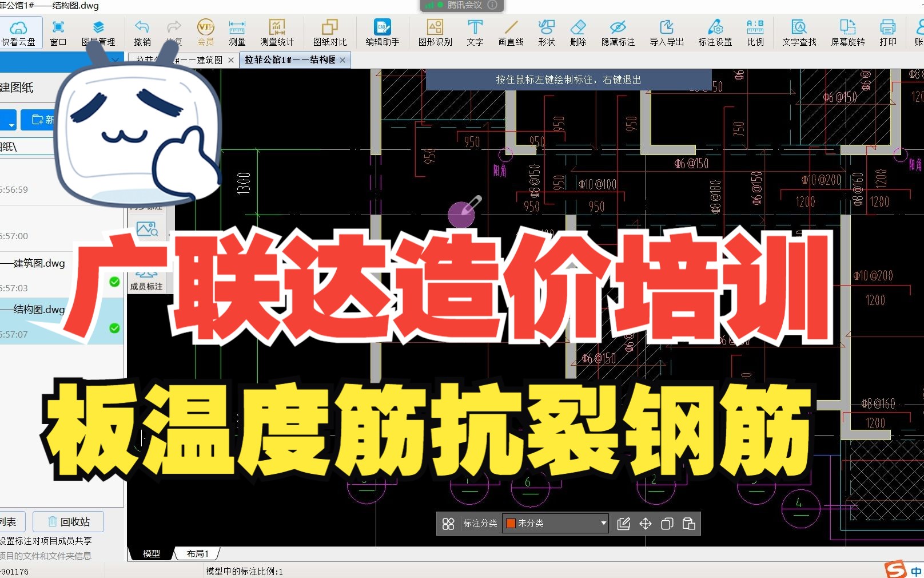
Task: Click the 删除 eraser delete tool
Action: [578, 33]
